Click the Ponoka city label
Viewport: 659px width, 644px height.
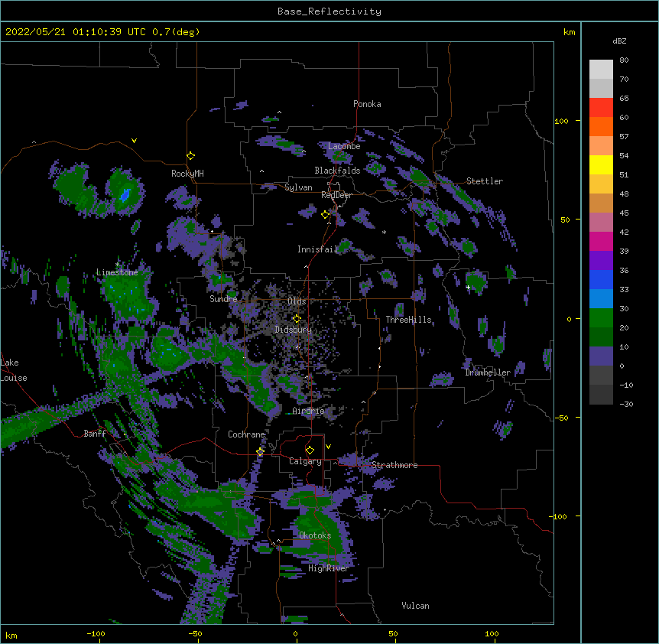pos(367,104)
